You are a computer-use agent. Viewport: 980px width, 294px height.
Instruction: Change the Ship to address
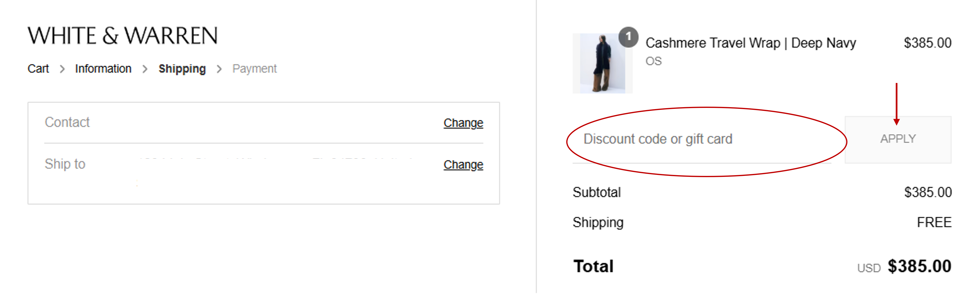tap(463, 164)
